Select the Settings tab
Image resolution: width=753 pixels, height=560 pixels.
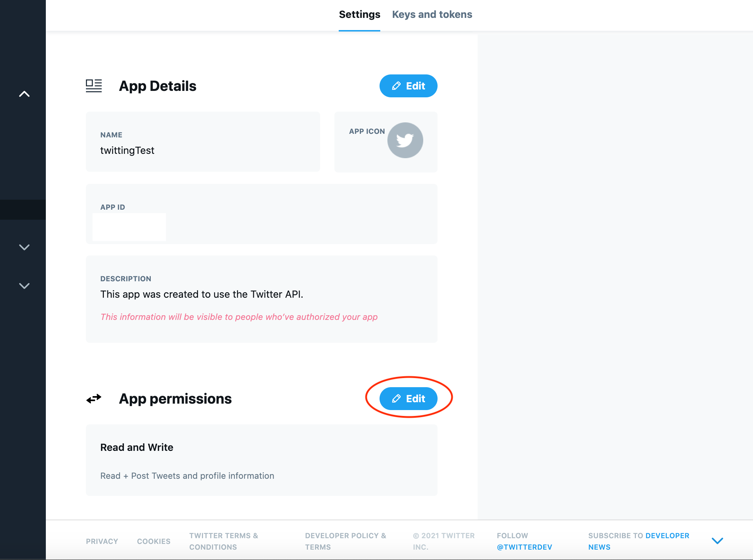pyautogui.click(x=359, y=14)
